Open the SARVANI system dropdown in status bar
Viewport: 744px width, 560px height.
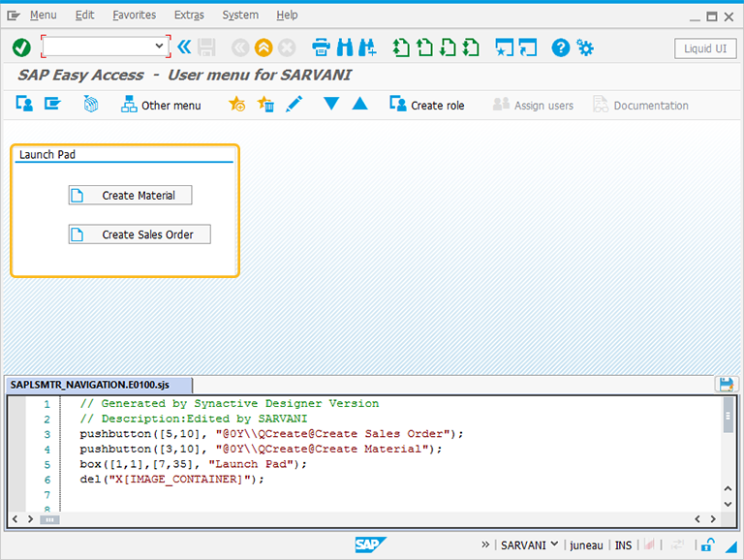tap(529, 545)
